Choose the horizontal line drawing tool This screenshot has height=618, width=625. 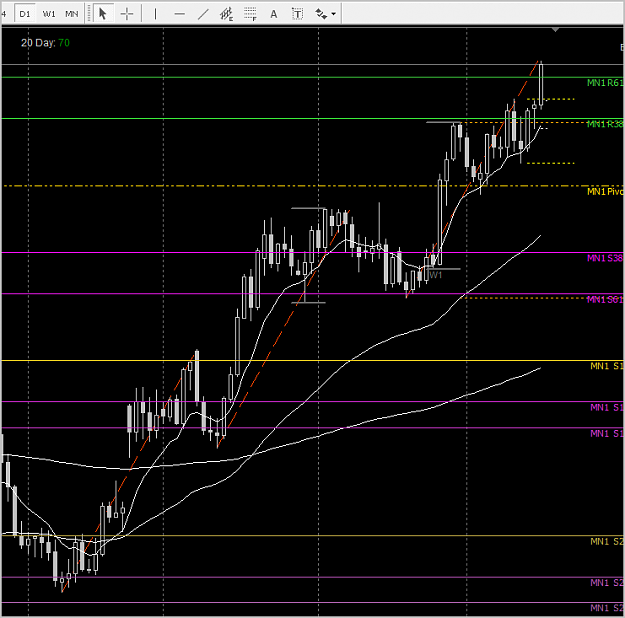pyautogui.click(x=179, y=14)
